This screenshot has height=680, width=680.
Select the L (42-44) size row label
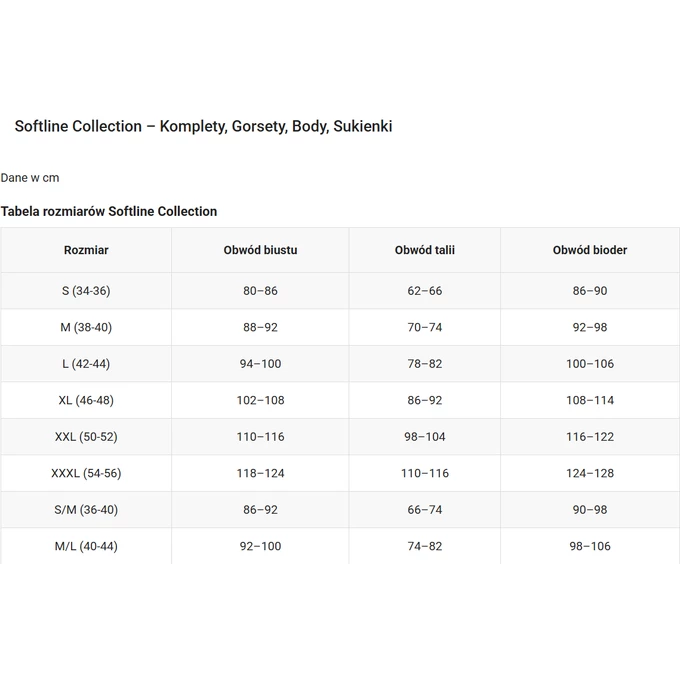(x=86, y=364)
